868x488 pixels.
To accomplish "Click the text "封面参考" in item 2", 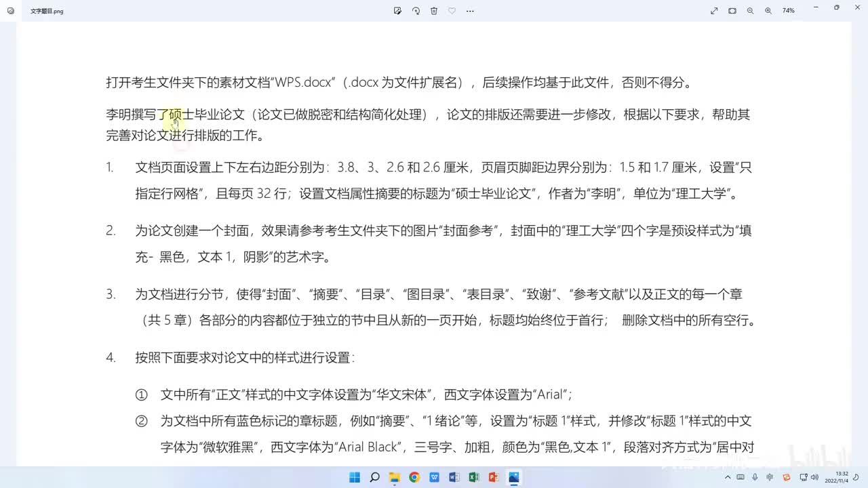I will coord(468,230).
